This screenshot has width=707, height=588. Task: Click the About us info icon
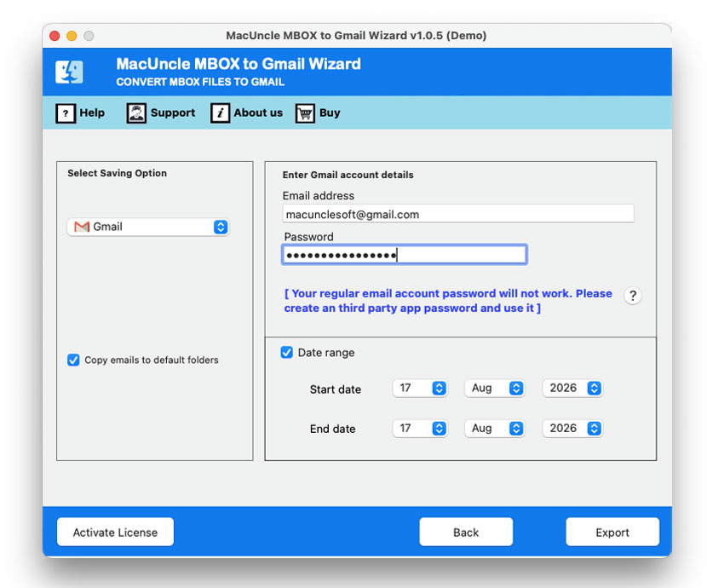220,112
